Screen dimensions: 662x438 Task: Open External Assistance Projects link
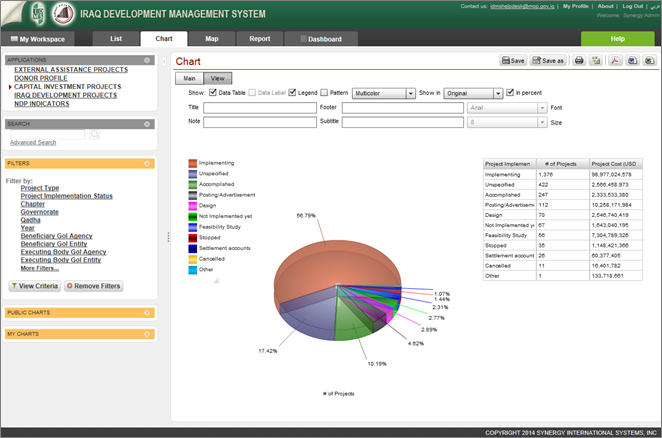pyautogui.click(x=71, y=70)
